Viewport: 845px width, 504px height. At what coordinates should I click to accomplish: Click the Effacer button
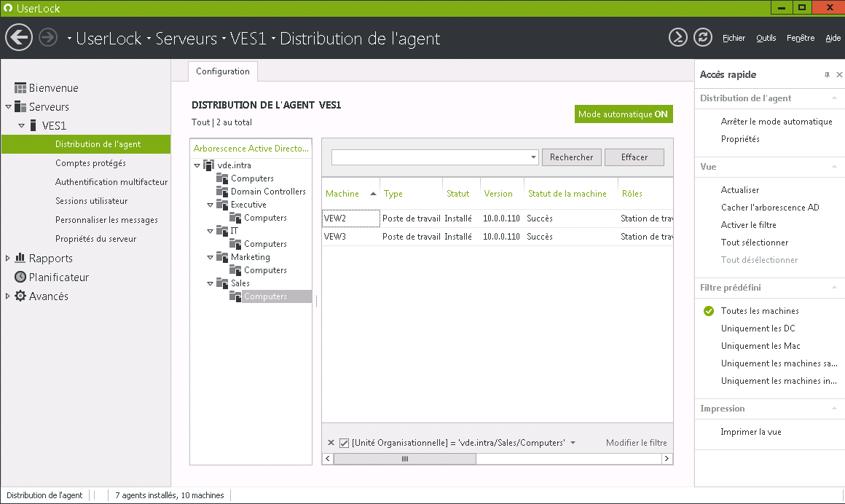tap(634, 157)
